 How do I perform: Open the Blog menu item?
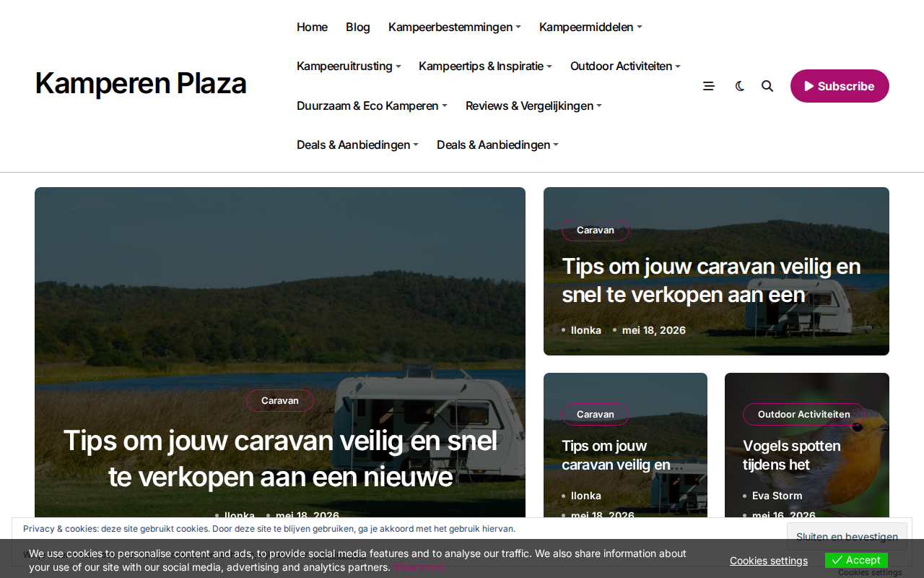click(x=358, y=27)
